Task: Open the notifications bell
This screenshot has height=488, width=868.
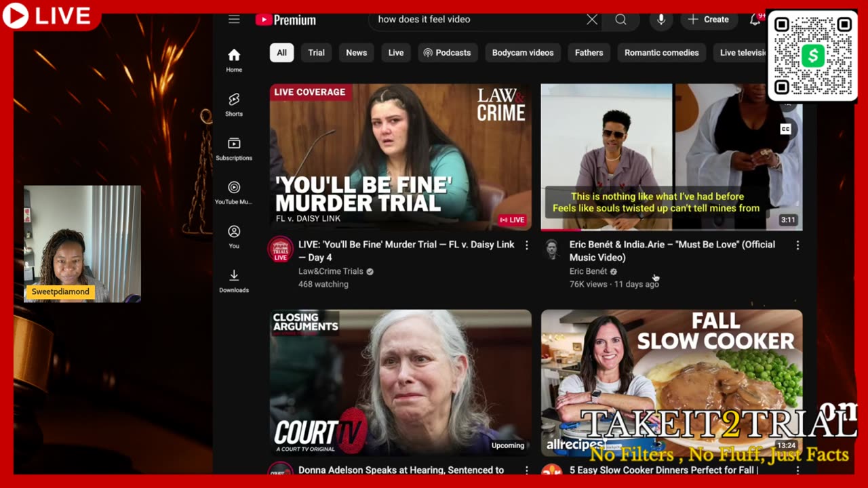Action: 755,20
